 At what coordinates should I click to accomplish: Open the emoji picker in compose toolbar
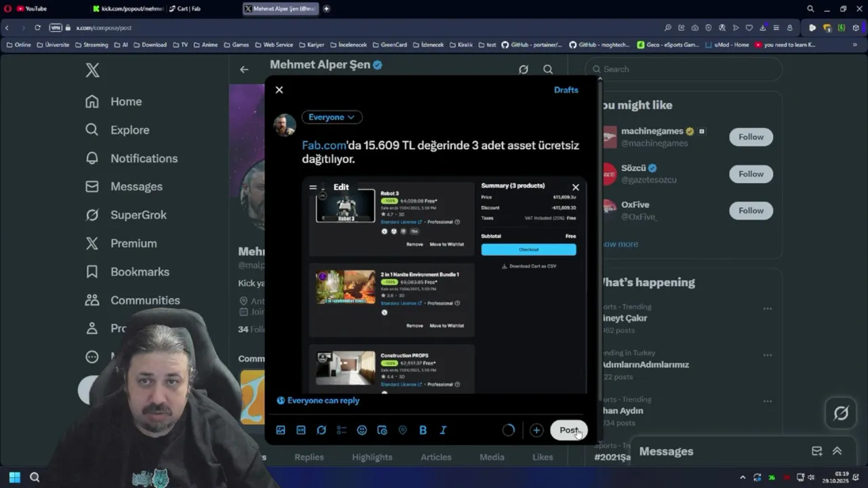tap(362, 430)
